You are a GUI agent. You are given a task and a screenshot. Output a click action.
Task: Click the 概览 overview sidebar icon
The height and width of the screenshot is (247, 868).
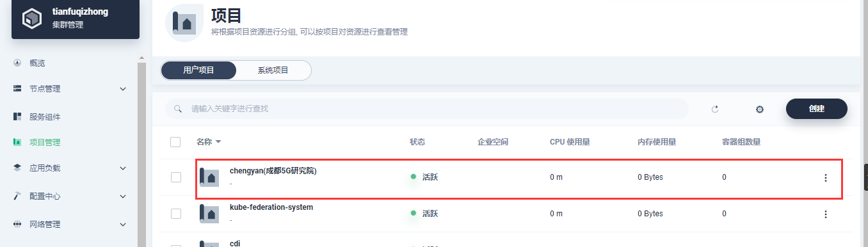[x=17, y=63]
